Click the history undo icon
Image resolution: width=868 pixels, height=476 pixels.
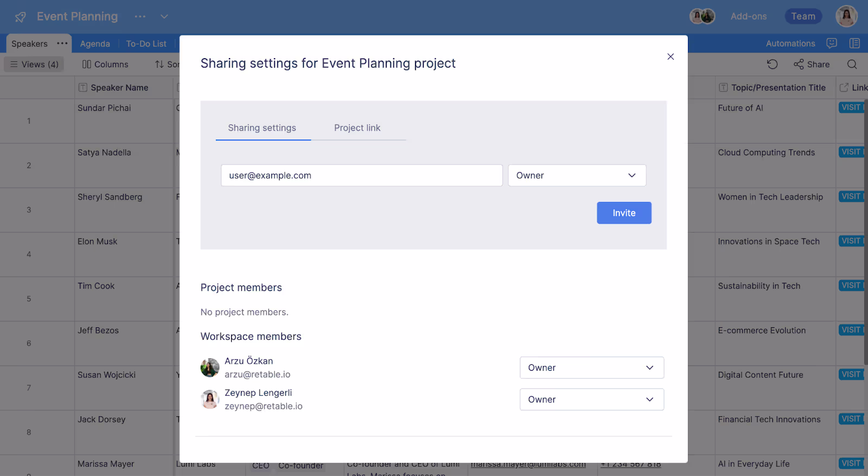tap(772, 64)
